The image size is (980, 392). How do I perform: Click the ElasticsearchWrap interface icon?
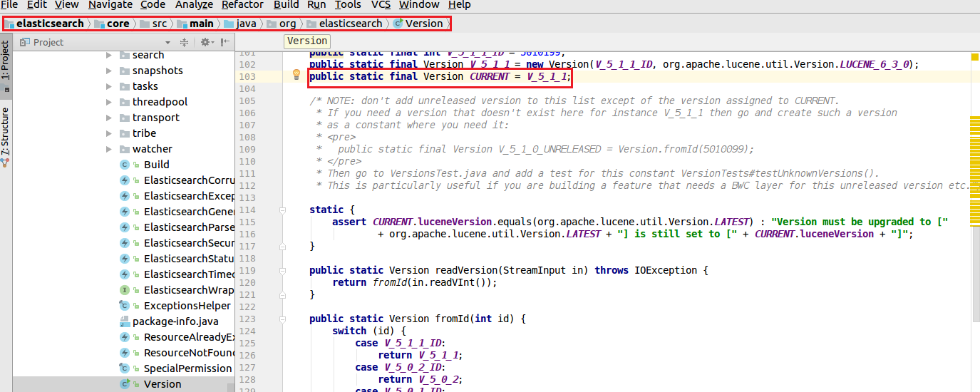124,290
